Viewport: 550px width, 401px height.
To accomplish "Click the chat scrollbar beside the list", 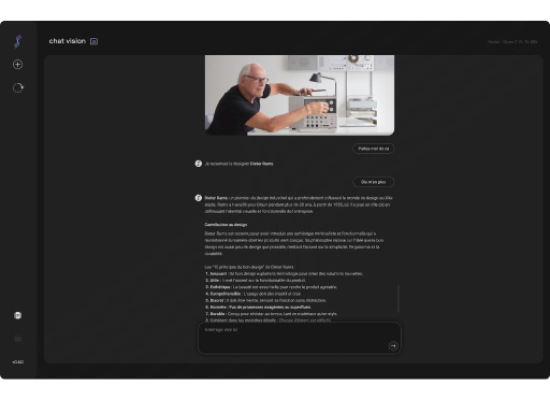I will pos(398,299).
